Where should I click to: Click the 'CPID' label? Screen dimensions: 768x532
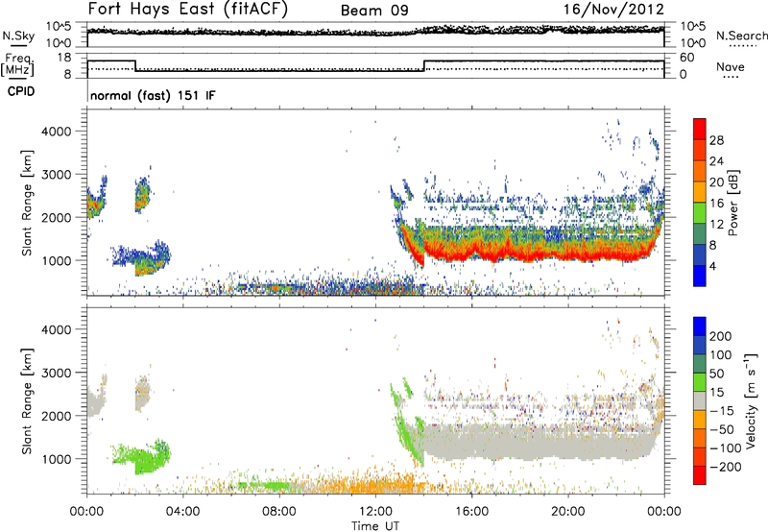click(21, 91)
